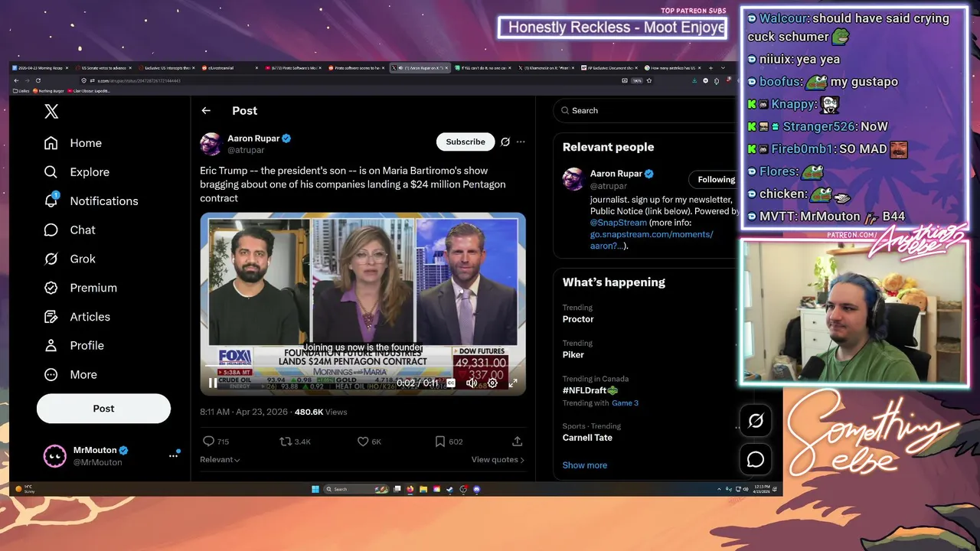The width and height of the screenshot is (980, 551).
Task: Switch to the Morning Recap browser tab
Action: coord(40,68)
